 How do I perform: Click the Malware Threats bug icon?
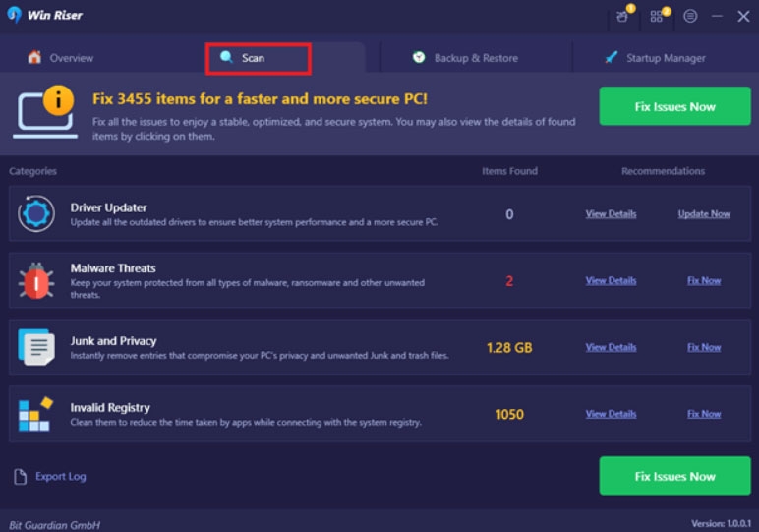36,281
